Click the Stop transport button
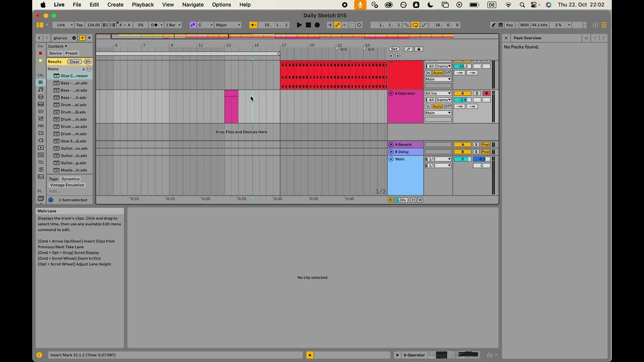The width and height of the screenshot is (644, 362). click(308, 25)
